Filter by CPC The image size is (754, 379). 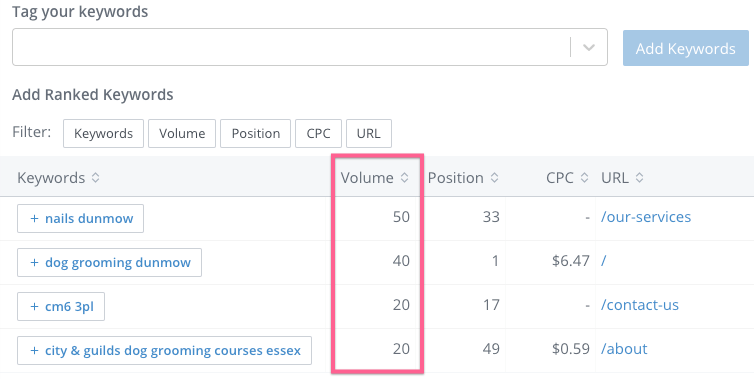[x=318, y=133]
